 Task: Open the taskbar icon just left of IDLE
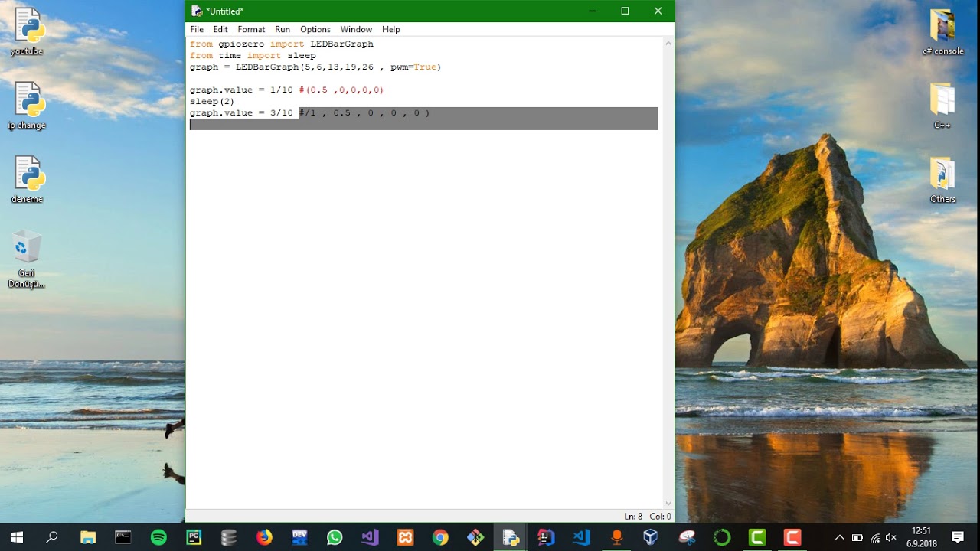[475, 537]
